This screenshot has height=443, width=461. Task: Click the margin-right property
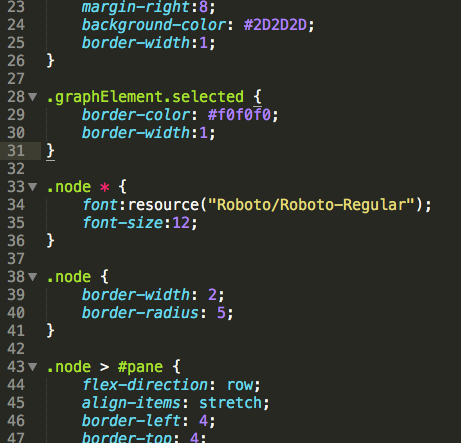136,7
